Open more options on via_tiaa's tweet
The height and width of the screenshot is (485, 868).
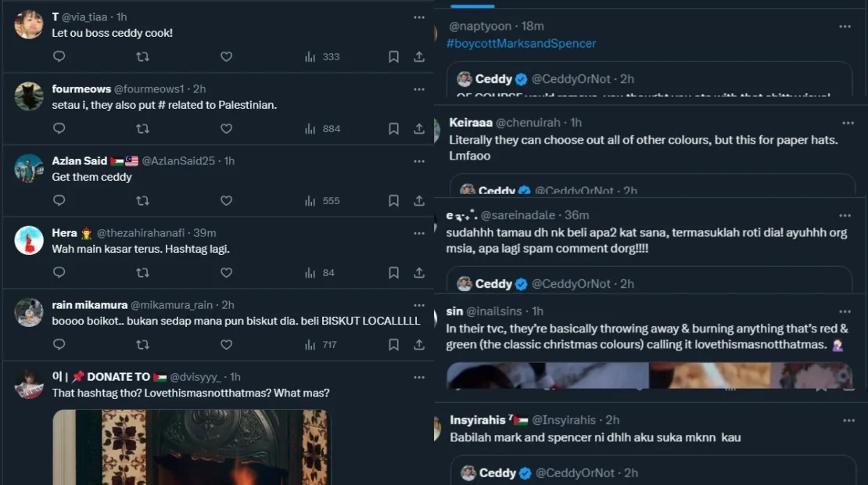[x=419, y=17]
